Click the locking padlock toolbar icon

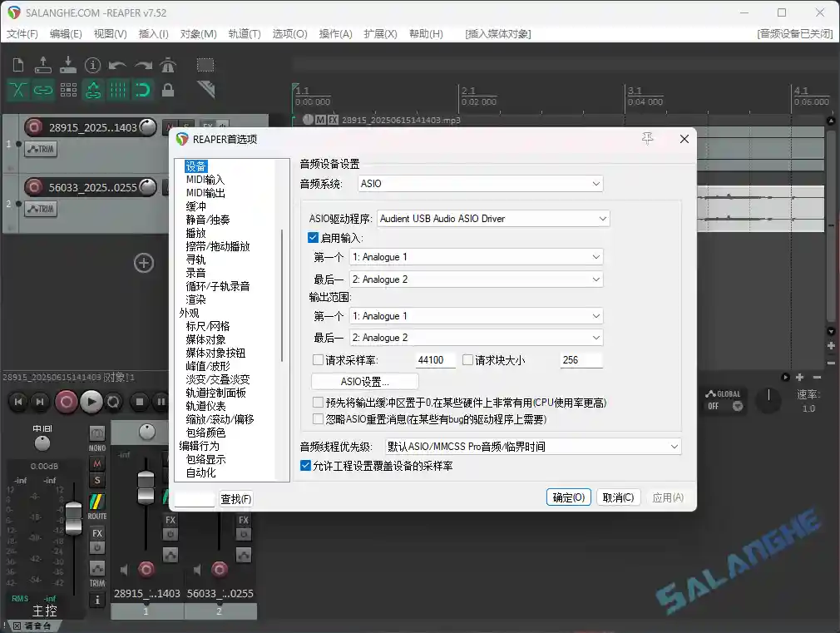pyautogui.click(x=167, y=90)
